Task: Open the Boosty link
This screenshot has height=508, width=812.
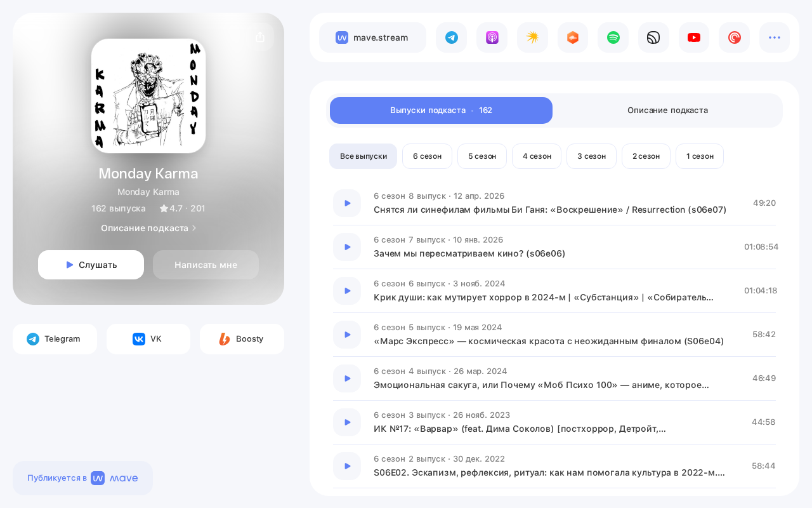Action: pyautogui.click(x=242, y=339)
